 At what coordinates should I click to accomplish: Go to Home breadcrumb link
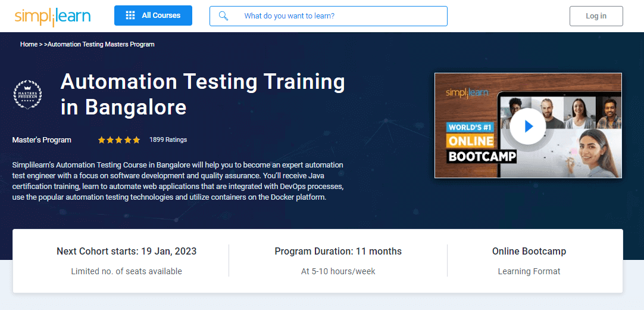(x=29, y=44)
